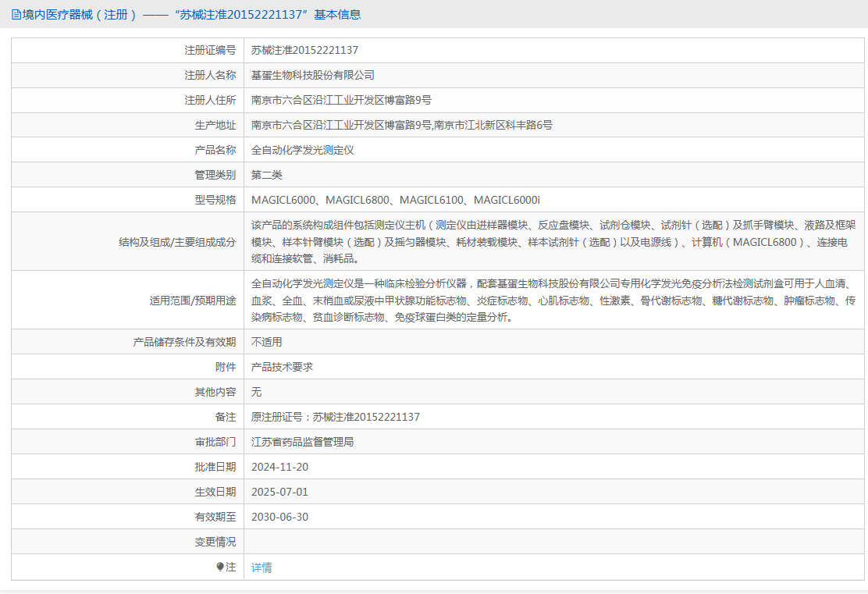Click registrant name 基蛋生物科技股份有限公司
The height and width of the screenshot is (594, 868).
313,75
